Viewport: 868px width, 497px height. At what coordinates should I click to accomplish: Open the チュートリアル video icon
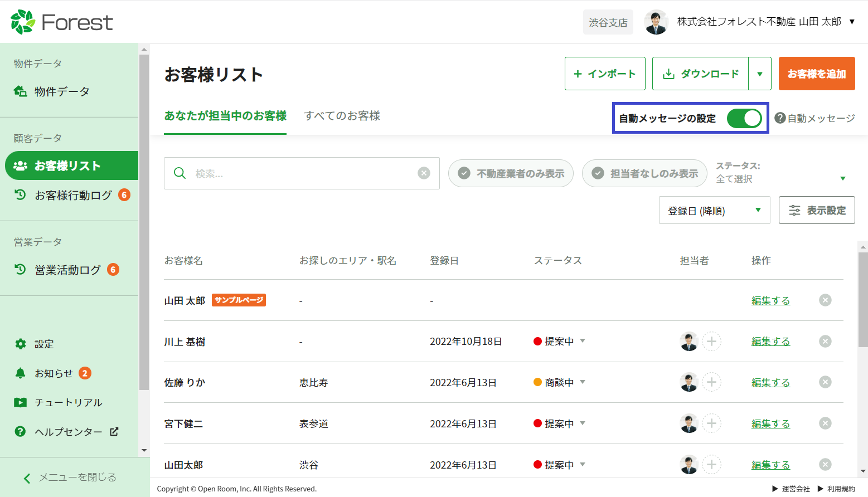[21, 402]
